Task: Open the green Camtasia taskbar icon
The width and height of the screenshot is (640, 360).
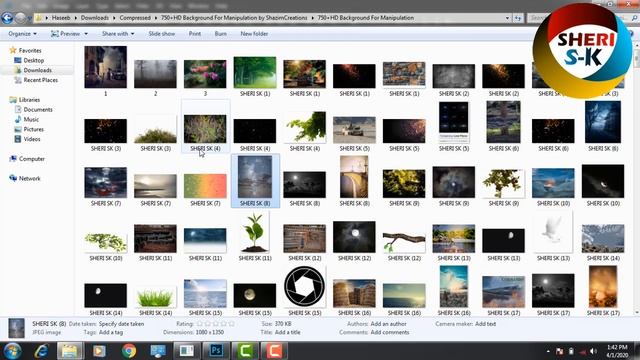Action: (245, 351)
